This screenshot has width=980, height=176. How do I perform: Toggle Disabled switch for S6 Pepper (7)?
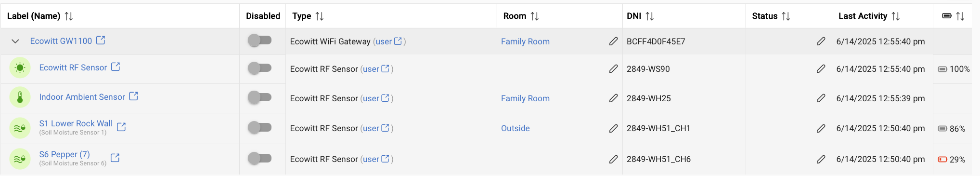[260, 159]
